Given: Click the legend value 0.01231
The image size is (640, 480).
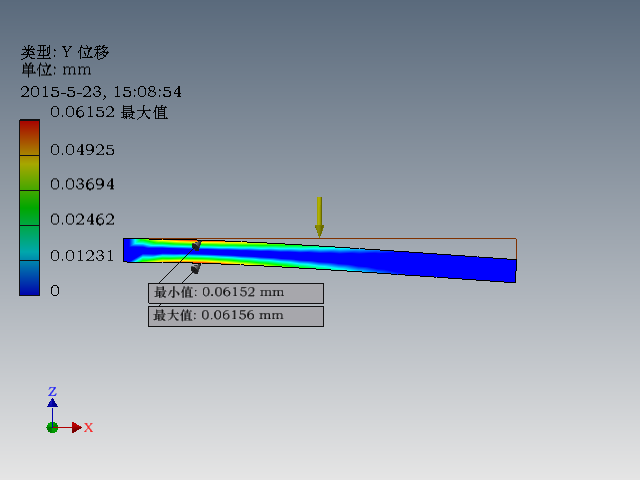Looking at the screenshot, I should tap(82, 256).
